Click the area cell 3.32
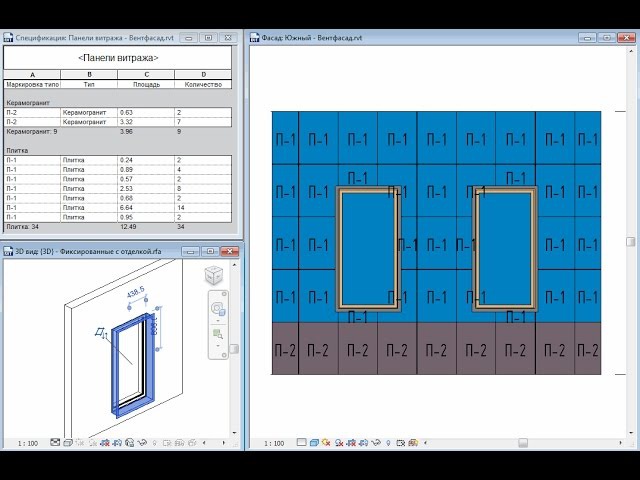 [x=146, y=122]
